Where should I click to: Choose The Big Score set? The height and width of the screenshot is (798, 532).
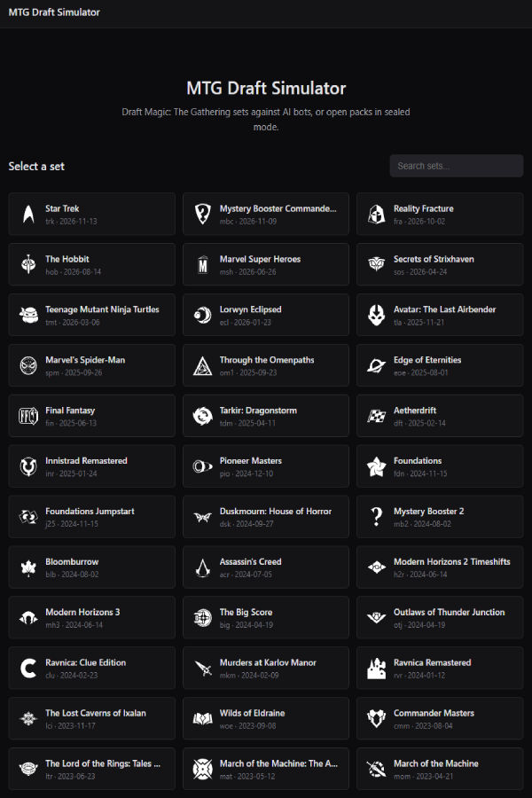(x=266, y=617)
